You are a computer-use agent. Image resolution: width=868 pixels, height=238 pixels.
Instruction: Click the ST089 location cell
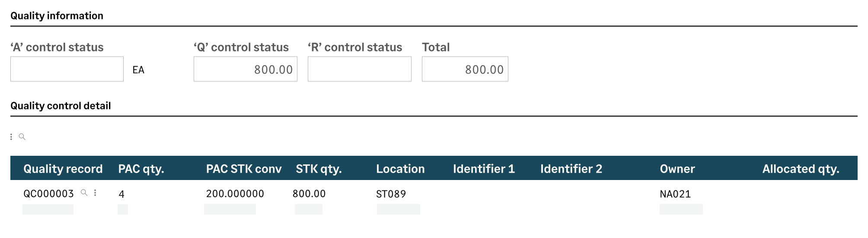pos(391,194)
